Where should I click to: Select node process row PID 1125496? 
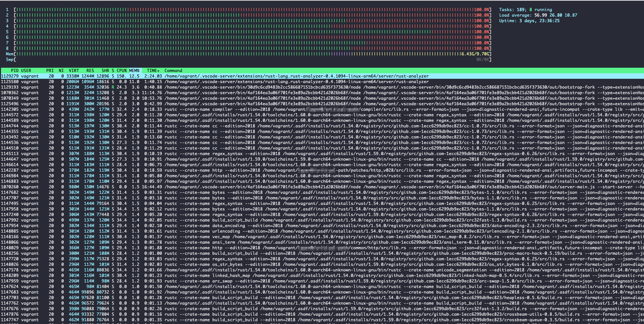322,104
